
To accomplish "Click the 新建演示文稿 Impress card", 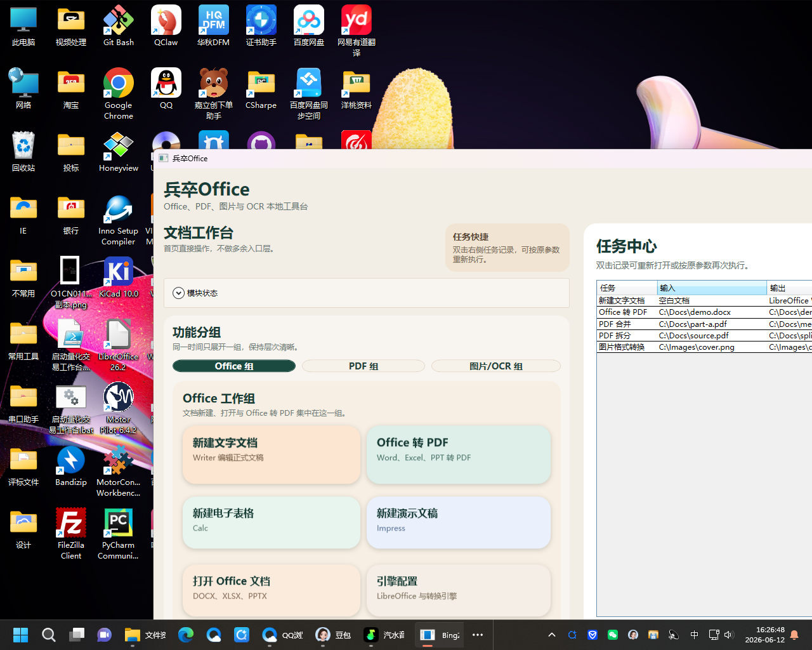I will click(x=459, y=522).
